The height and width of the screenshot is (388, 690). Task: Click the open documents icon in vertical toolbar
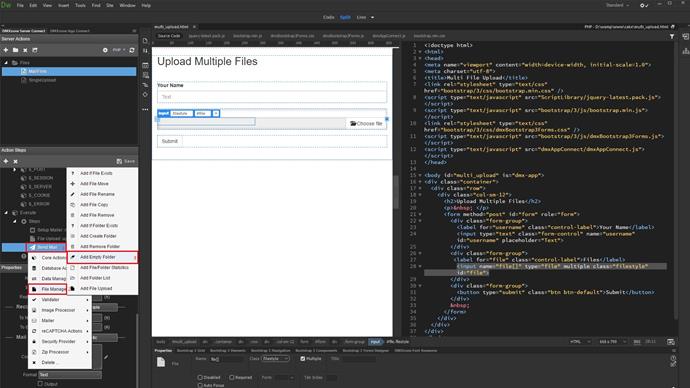coord(145,40)
